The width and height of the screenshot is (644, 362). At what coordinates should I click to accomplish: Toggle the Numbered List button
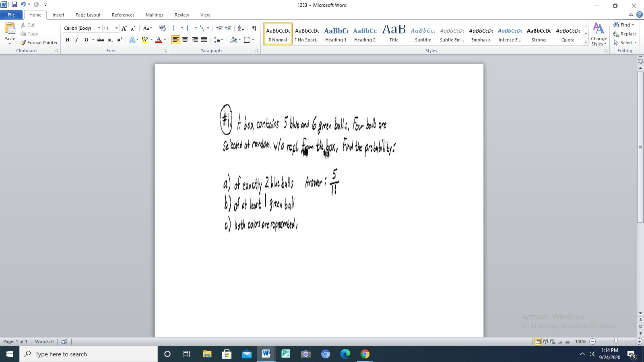tap(189, 28)
